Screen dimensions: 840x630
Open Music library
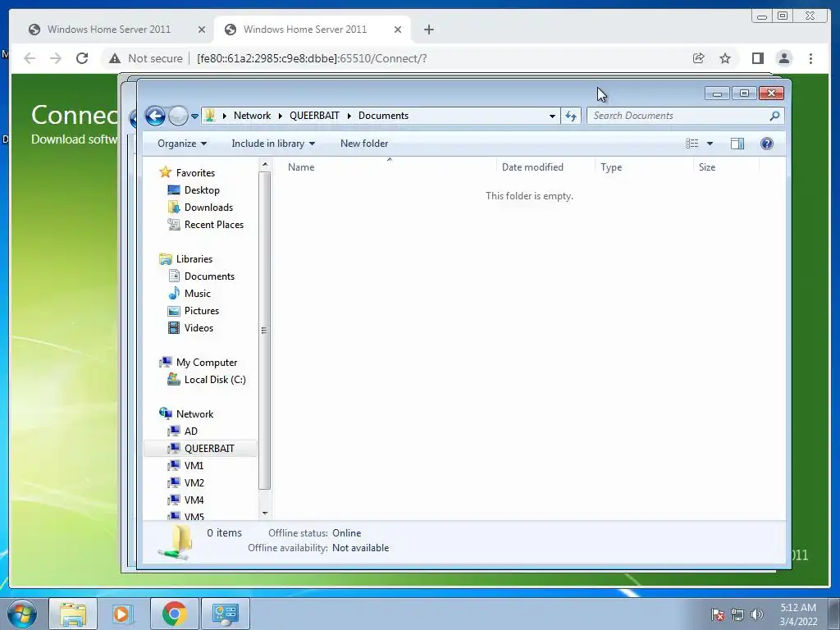pyautogui.click(x=197, y=294)
